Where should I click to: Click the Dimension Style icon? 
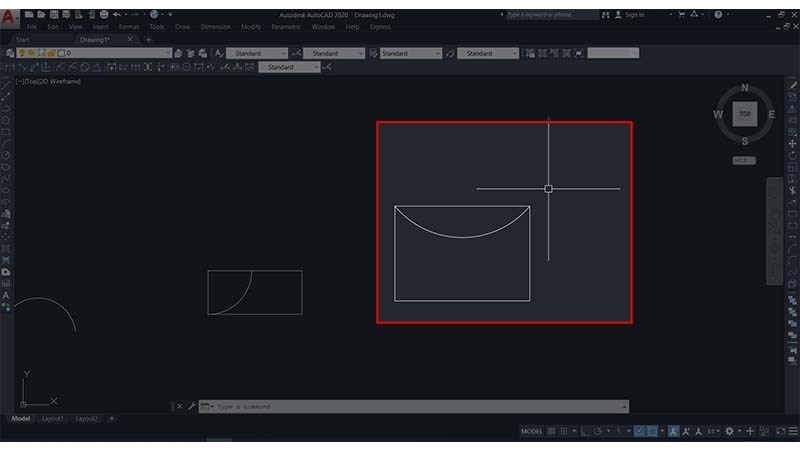[296, 53]
